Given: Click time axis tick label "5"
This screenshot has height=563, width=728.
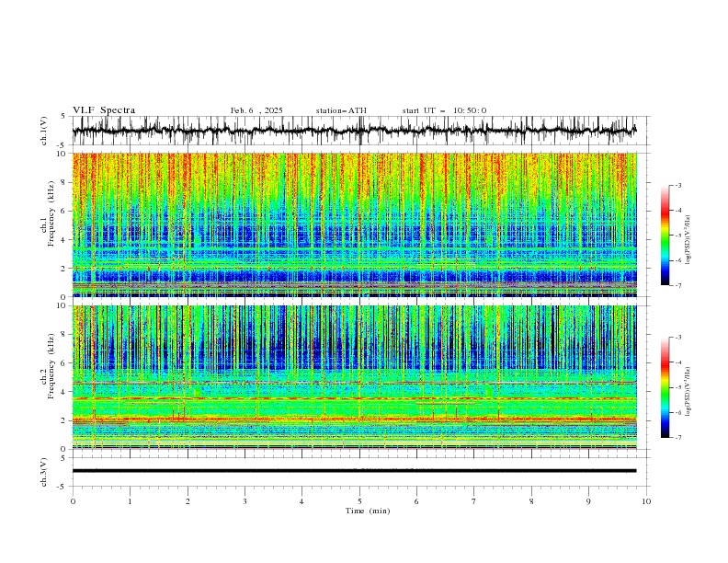Looking at the screenshot, I should (359, 501).
